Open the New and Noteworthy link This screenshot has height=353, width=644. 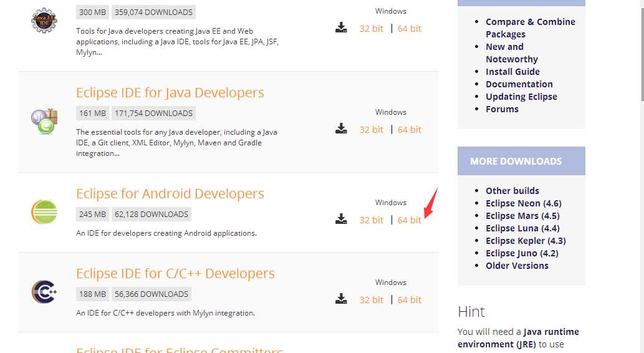[512, 53]
